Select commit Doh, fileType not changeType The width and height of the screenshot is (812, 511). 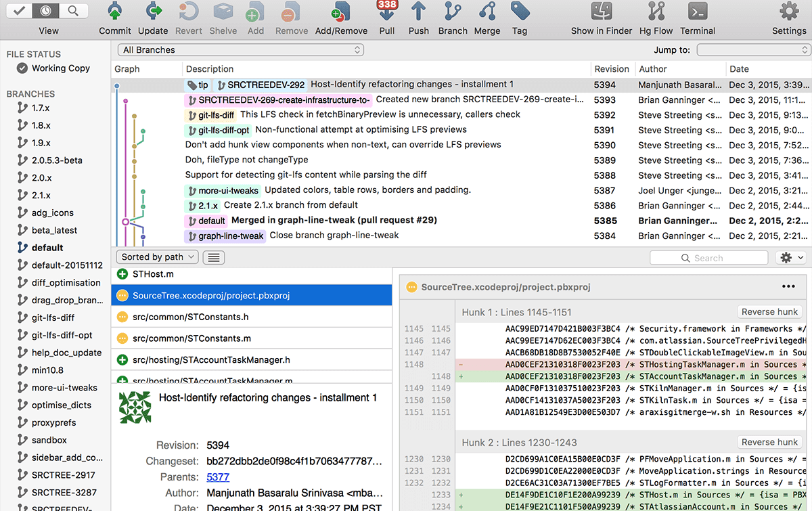[461, 160]
